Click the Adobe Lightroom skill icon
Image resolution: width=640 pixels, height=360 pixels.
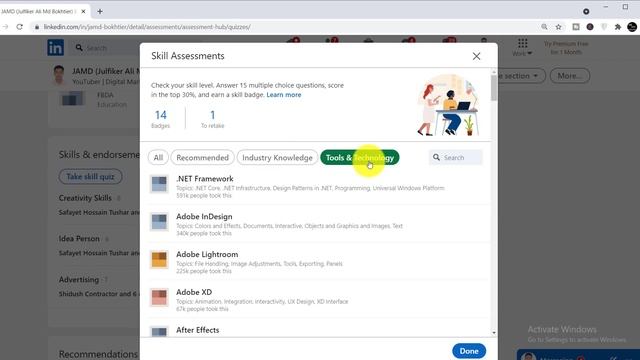[x=159, y=260]
